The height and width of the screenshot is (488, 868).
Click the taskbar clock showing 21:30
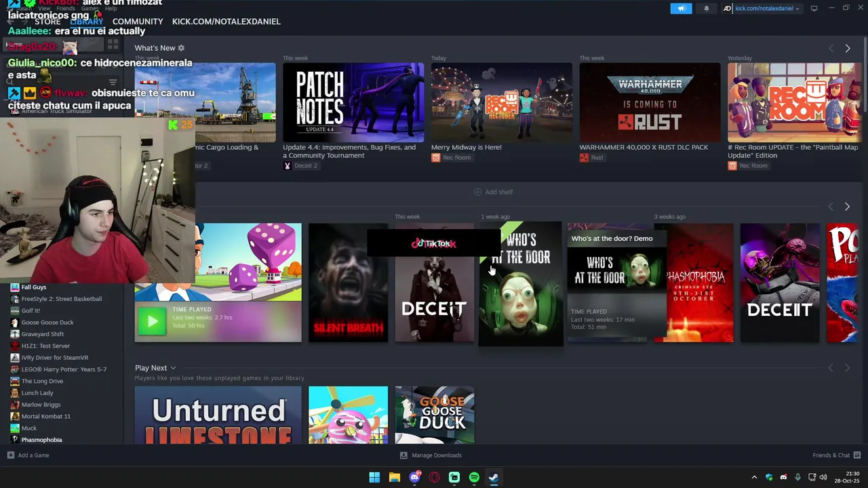click(x=847, y=477)
